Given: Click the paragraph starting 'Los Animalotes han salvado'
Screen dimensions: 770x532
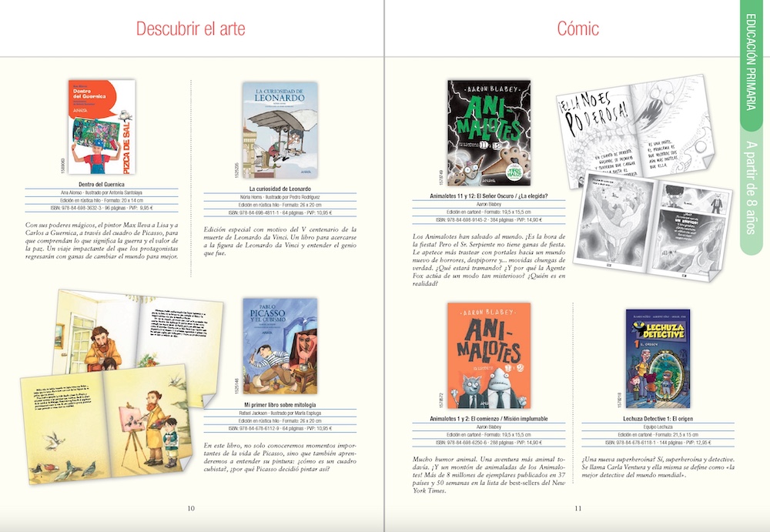Looking at the screenshot, I should pos(489,260).
